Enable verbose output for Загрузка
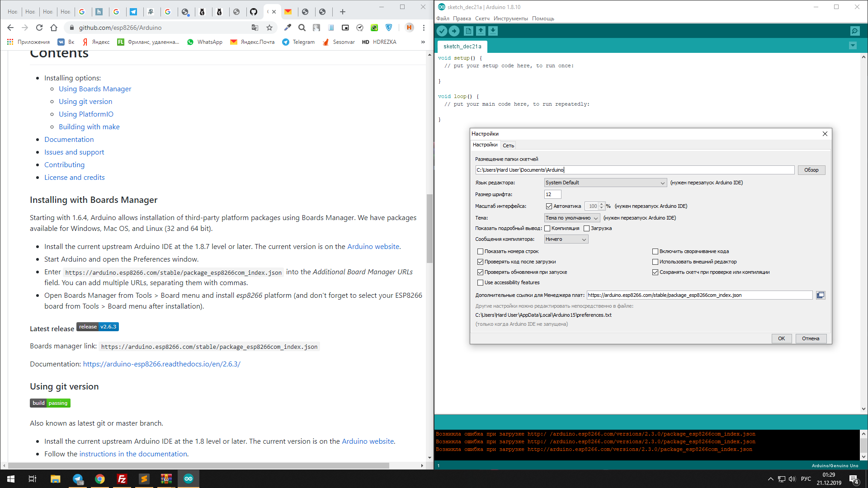 click(x=586, y=228)
